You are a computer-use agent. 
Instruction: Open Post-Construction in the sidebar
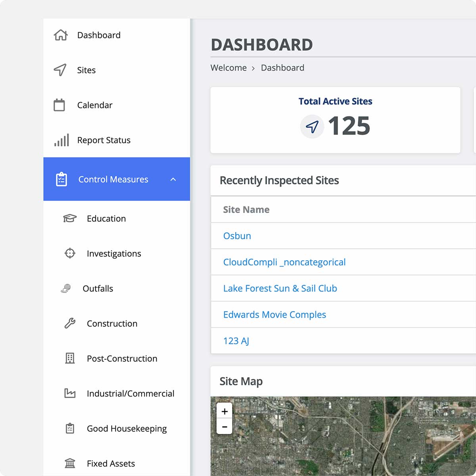[x=122, y=359]
